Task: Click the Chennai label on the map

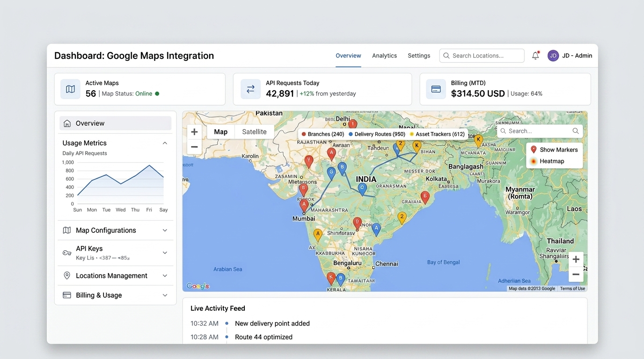Action: coord(387,264)
